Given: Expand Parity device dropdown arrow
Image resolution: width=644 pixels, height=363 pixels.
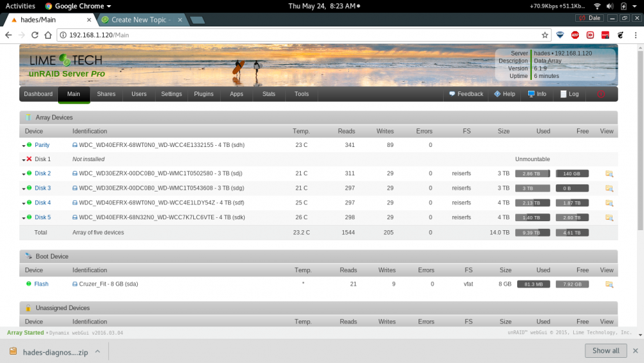Looking at the screenshot, I should 23,146.
